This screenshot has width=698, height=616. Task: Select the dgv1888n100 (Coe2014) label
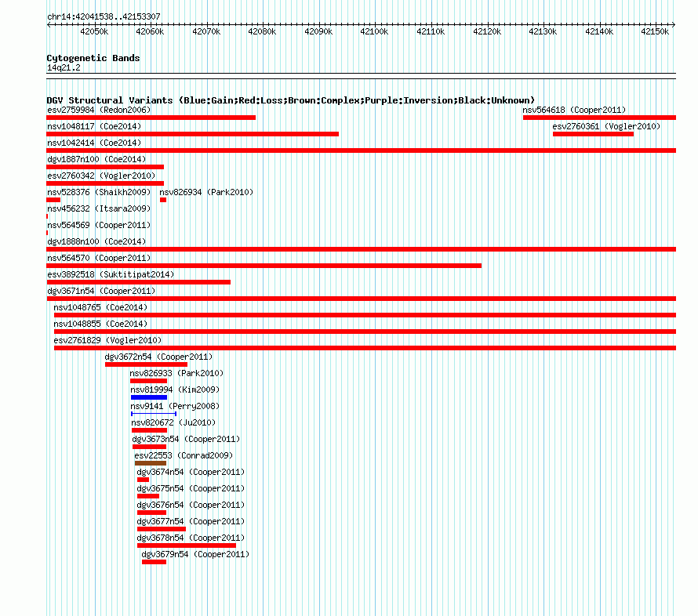point(96,241)
